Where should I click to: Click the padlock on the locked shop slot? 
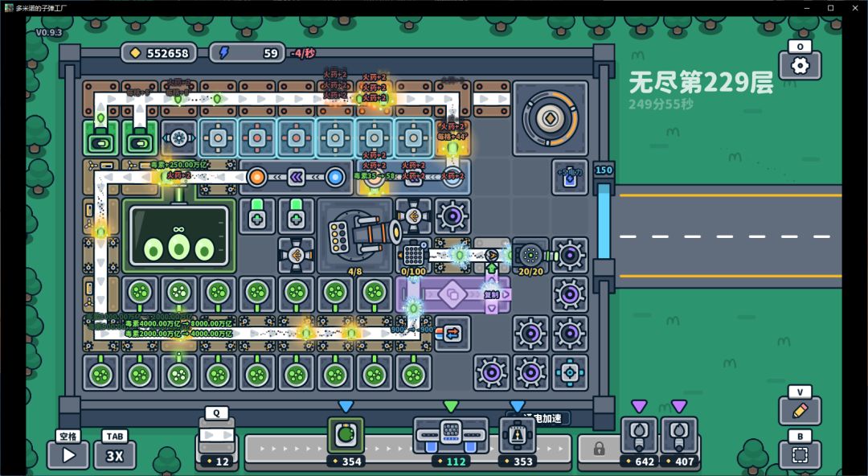[599, 449]
